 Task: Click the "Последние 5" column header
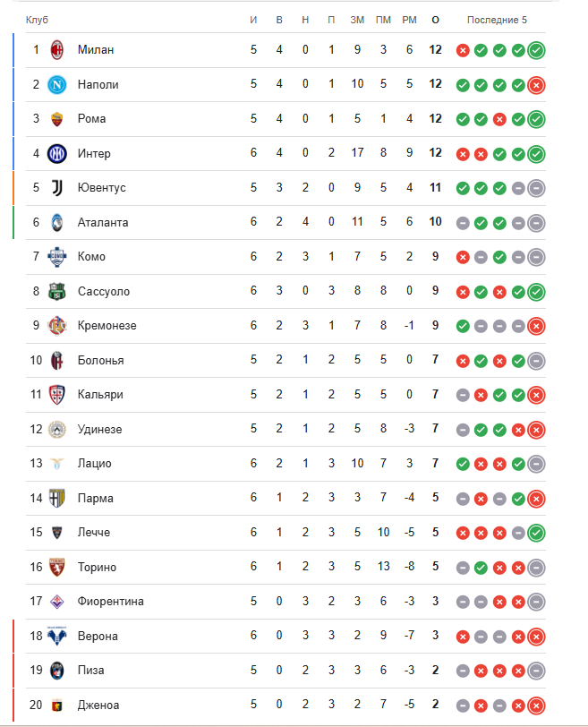tap(497, 20)
